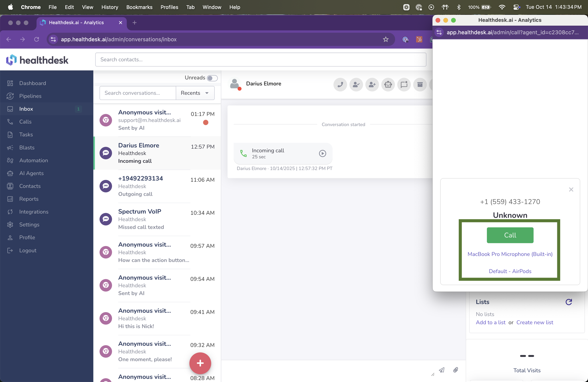The image size is (588, 382).
Task: Click the send message paper plane icon
Action: [442, 370]
